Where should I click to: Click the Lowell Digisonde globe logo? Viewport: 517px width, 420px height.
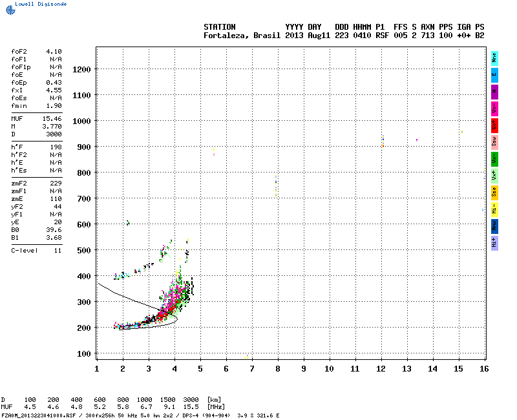10,10
